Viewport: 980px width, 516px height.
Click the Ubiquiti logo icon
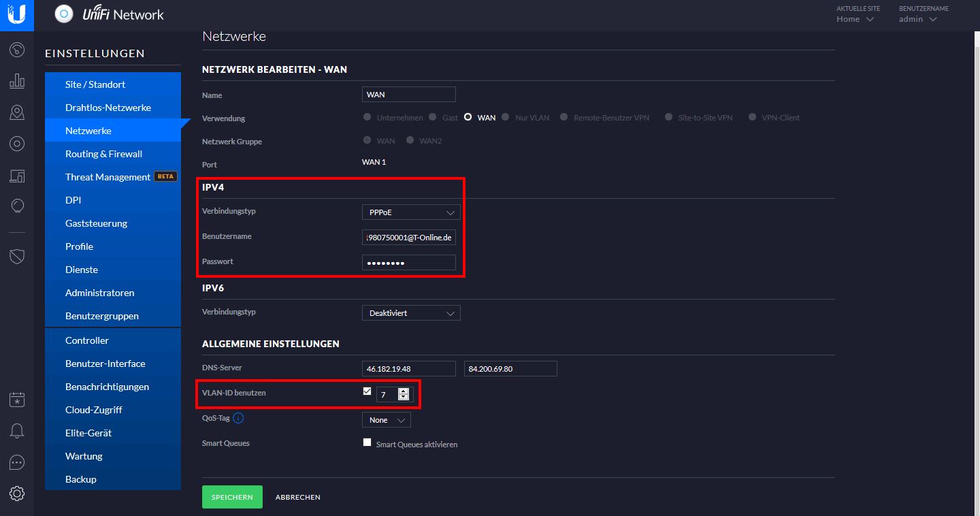tap(17, 15)
